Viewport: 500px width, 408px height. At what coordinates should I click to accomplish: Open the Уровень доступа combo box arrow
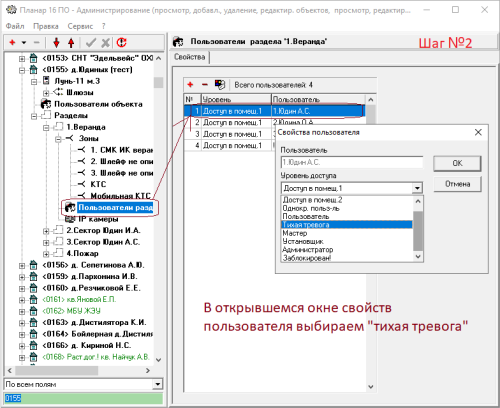pos(417,188)
